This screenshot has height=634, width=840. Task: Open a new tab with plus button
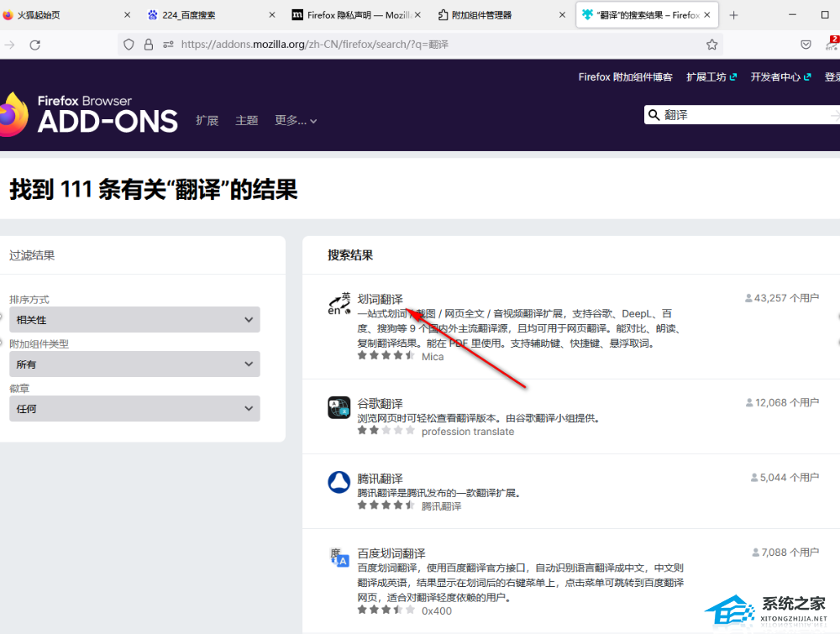click(733, 15)
